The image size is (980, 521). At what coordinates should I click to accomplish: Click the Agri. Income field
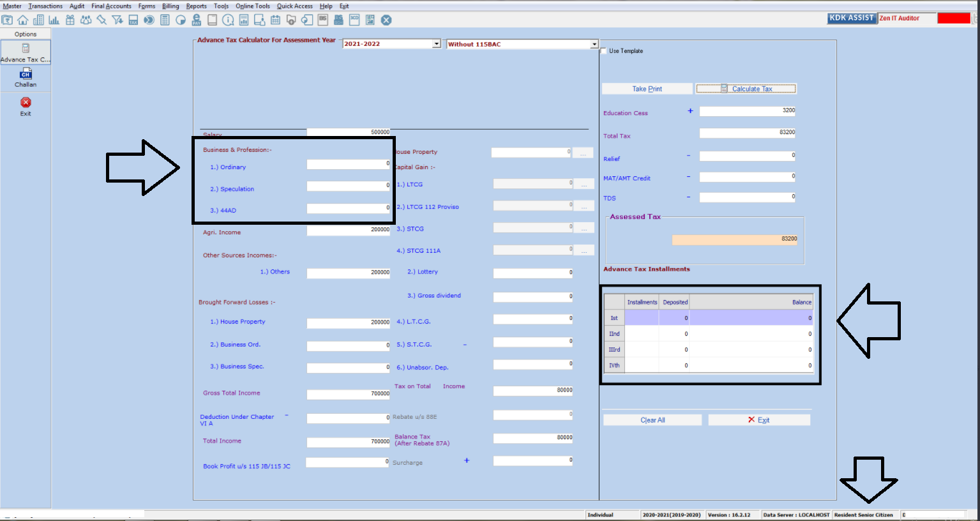349,230
